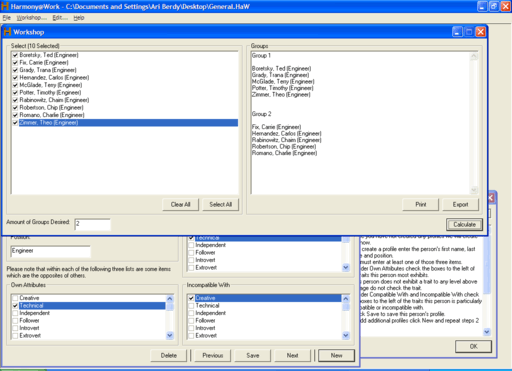Click the Harmony@Work app icon in the title bar

point(5,6)
